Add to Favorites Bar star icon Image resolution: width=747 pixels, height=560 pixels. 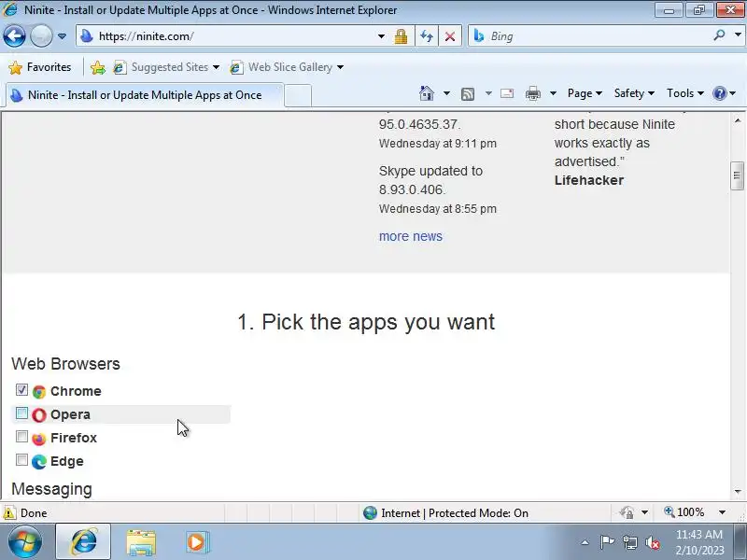click(x=98, y=67)
